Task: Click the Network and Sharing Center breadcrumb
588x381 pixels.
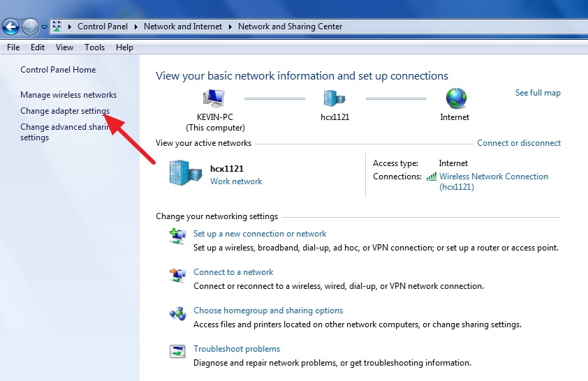Action: click(x=290, y=27)
